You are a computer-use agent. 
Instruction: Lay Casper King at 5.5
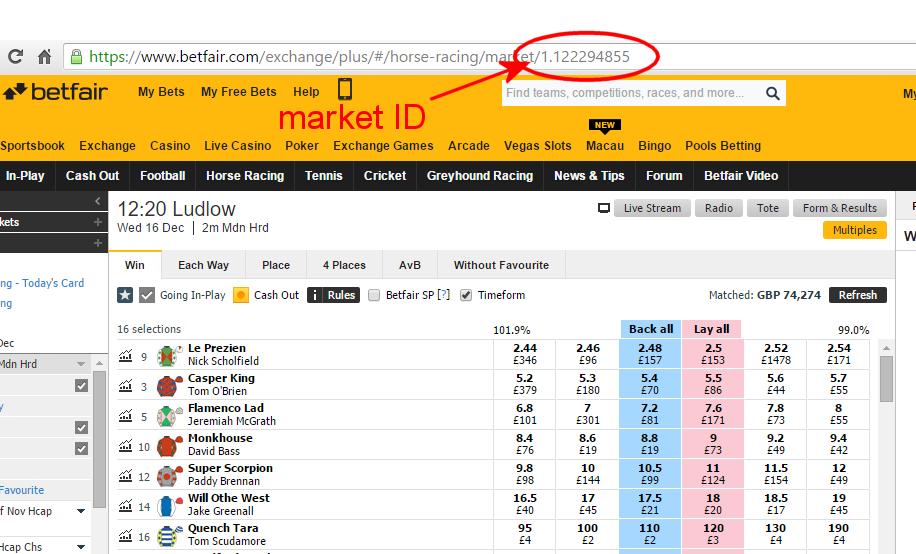(x=713, y=384)
